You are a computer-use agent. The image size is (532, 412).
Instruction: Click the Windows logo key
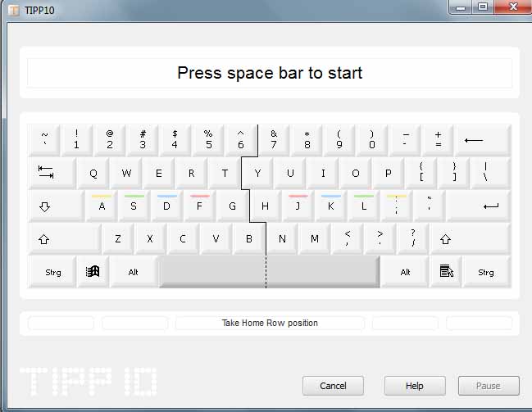[93, 272]
